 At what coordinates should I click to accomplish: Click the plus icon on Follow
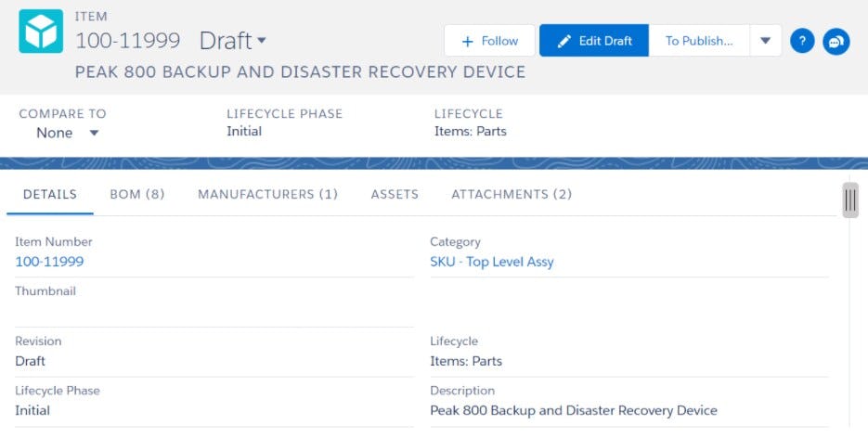467,41
